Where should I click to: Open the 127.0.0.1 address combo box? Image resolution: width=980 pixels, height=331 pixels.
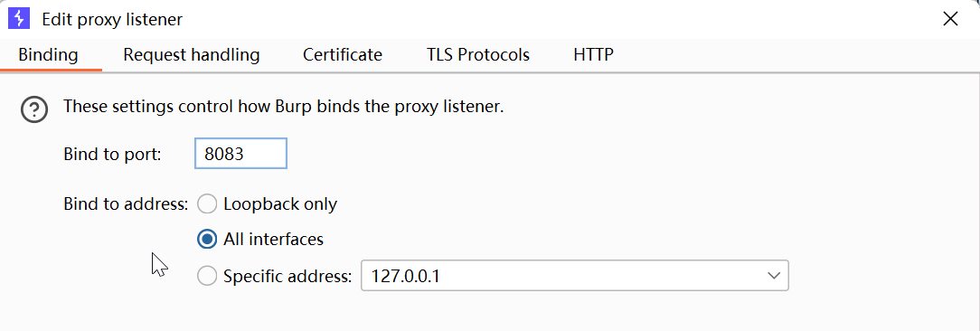(575, 275)
